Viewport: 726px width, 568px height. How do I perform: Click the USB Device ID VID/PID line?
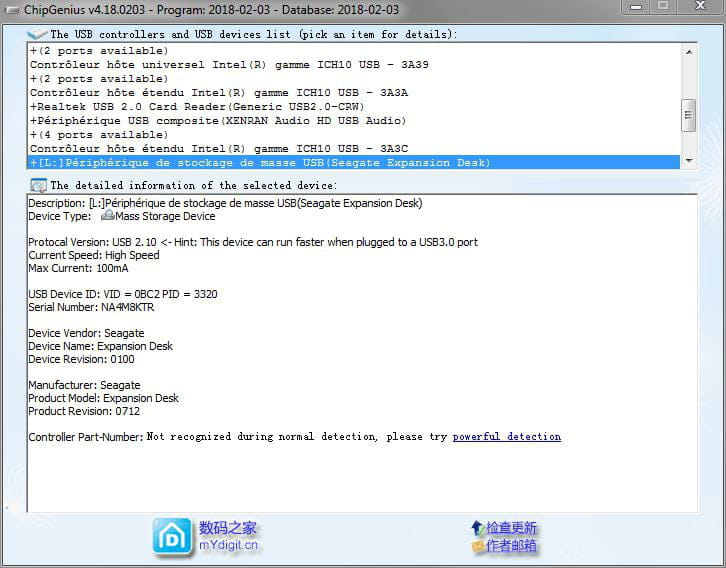tap(123, 294)
